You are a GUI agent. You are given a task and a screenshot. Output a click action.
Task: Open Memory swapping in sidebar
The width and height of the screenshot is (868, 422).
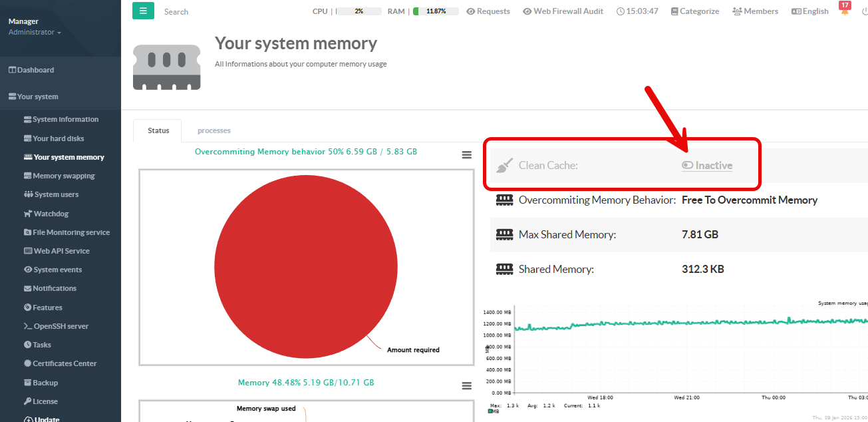63,176
